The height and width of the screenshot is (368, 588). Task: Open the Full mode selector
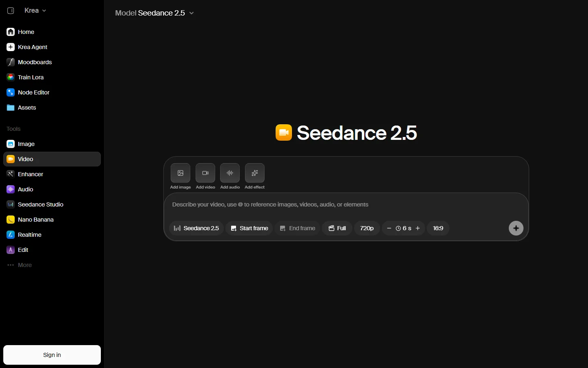tap(337, 228)
